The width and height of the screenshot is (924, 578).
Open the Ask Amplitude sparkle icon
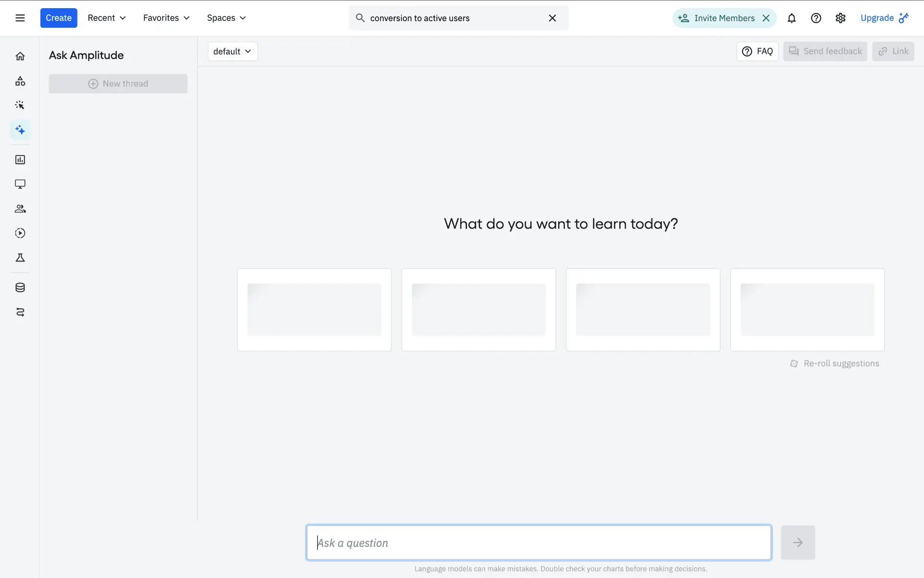(x=20, y=130)
